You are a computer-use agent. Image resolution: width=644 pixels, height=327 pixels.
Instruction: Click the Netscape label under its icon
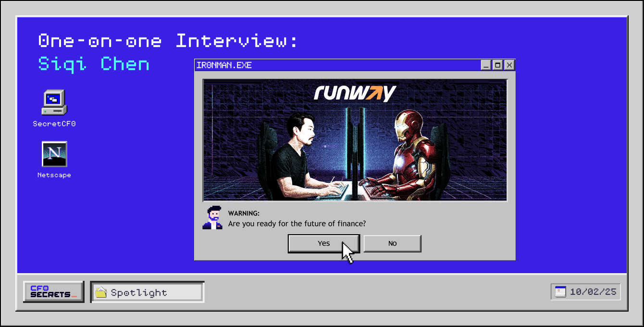click(x=54, y=175)
